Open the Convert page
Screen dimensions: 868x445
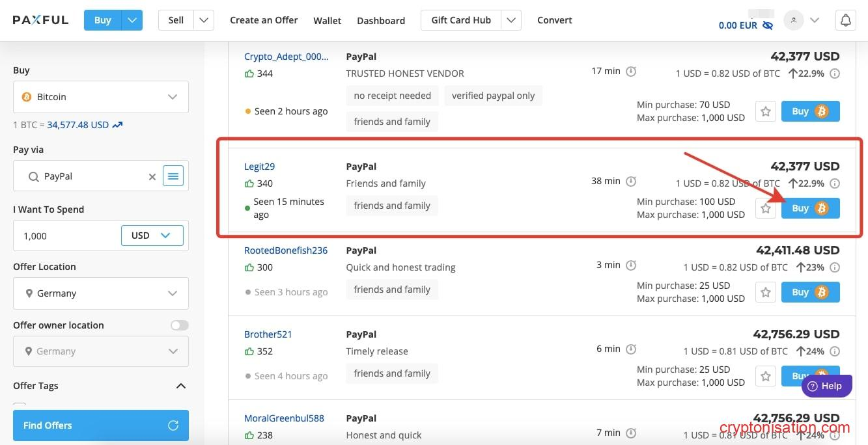554,20
